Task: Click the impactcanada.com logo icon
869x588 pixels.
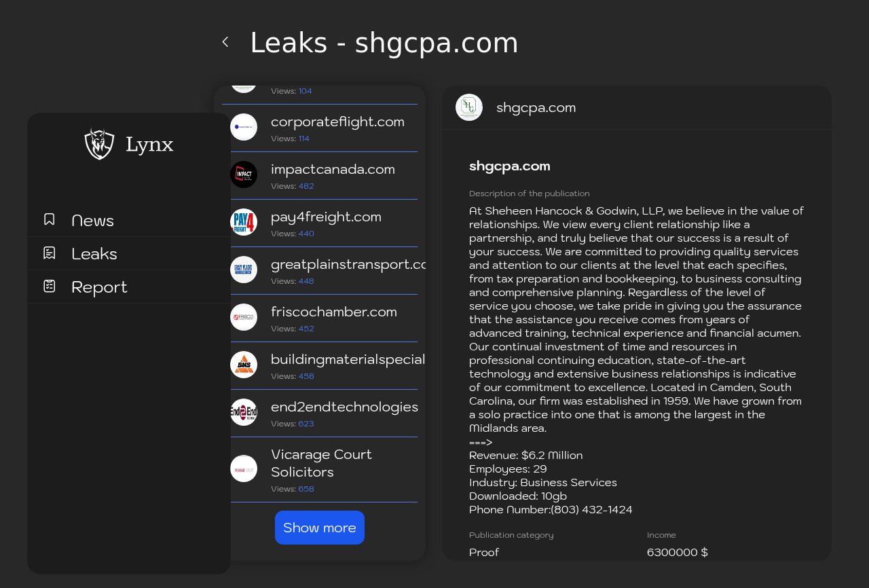Action: pyautogui.click(x=244, y=174)
